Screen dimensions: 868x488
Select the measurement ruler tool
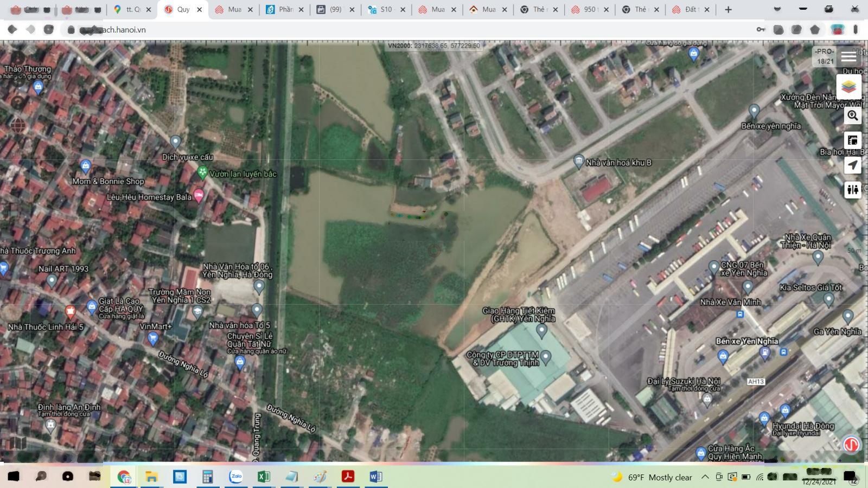point(852,140)
